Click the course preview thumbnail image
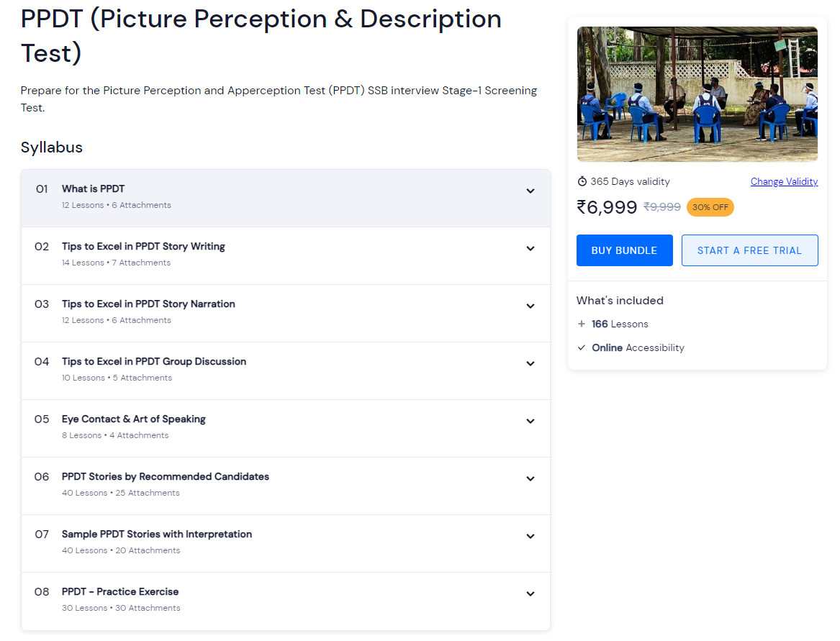 pos(697,94)
